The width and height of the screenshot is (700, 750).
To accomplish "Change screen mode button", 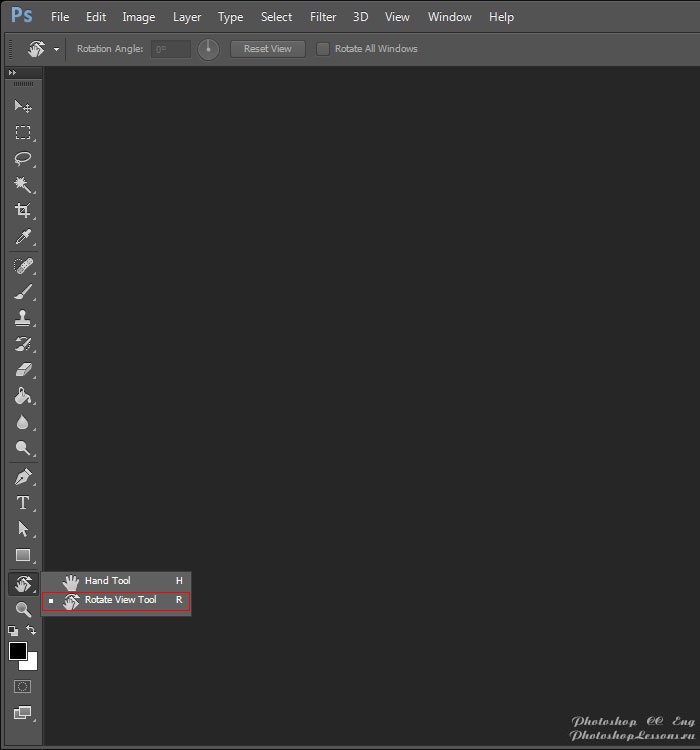I will [x=22, y=713].
